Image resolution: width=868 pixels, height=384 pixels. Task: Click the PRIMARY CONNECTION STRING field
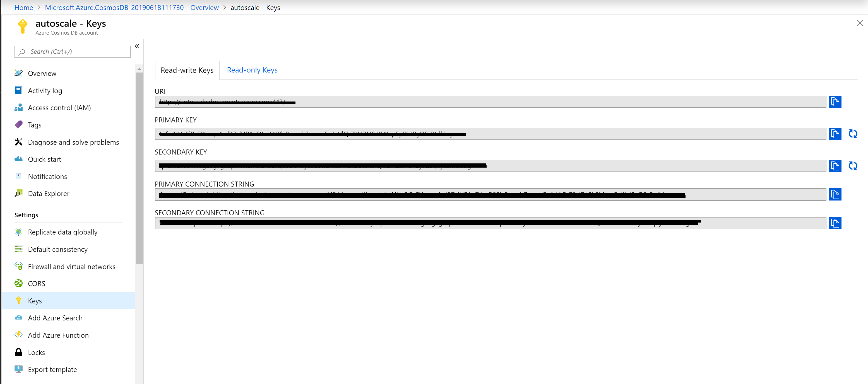(x=490, y=194)
